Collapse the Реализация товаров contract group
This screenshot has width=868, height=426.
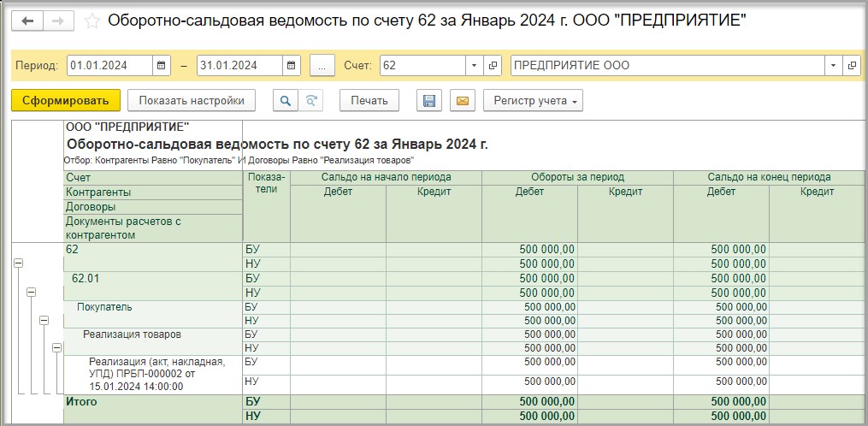(56, 348)
